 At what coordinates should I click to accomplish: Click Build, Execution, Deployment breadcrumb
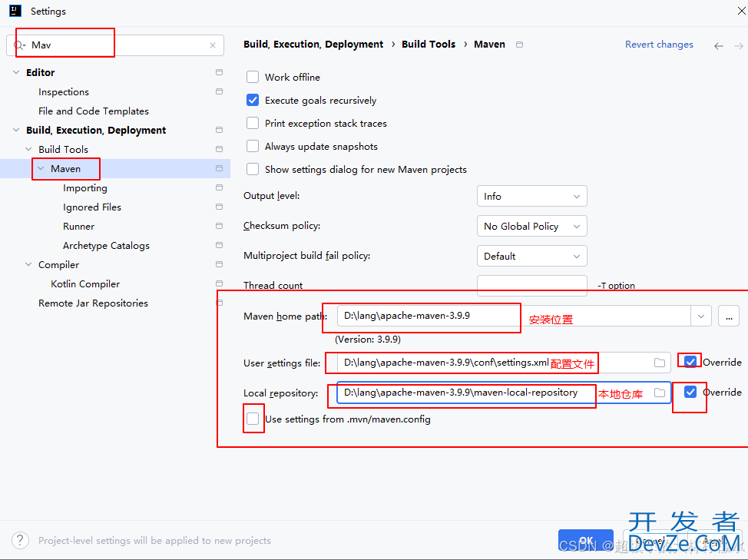[313, 45]
